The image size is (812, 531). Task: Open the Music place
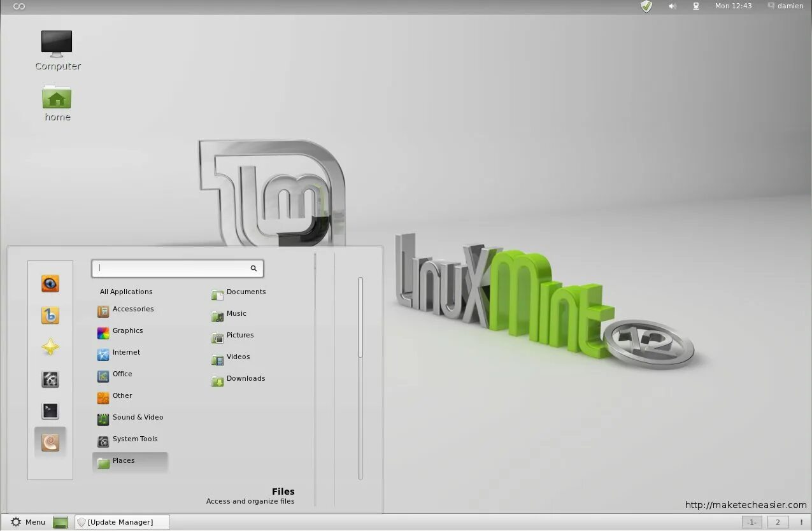click(x=229, y=315)
